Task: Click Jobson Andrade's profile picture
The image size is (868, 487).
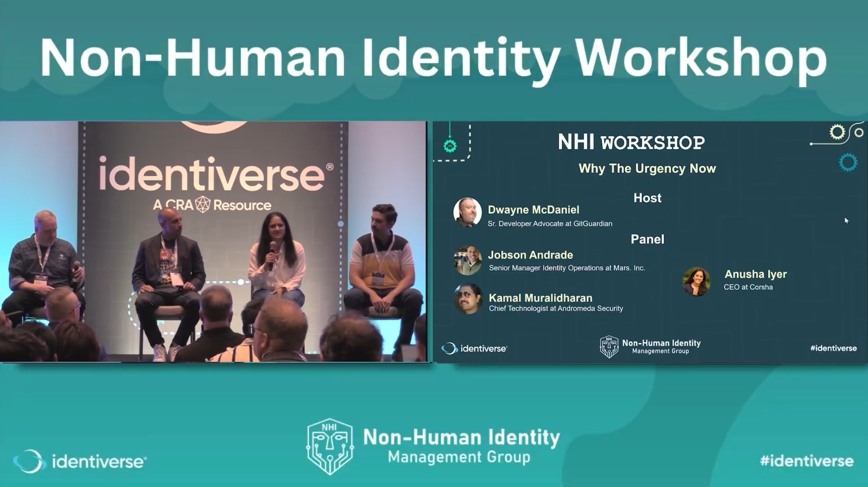Action: [x=467, y=260]
